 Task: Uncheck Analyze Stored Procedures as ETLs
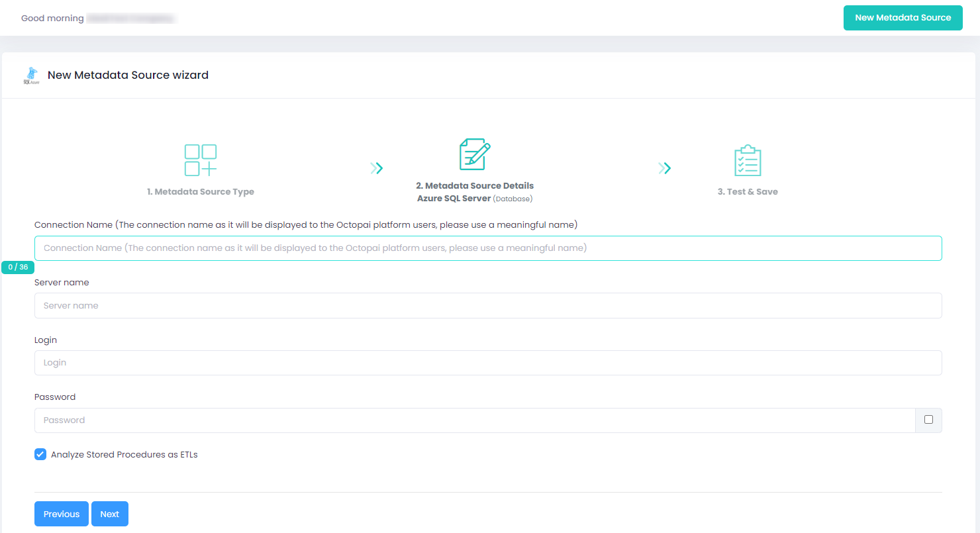click(41, 454)
